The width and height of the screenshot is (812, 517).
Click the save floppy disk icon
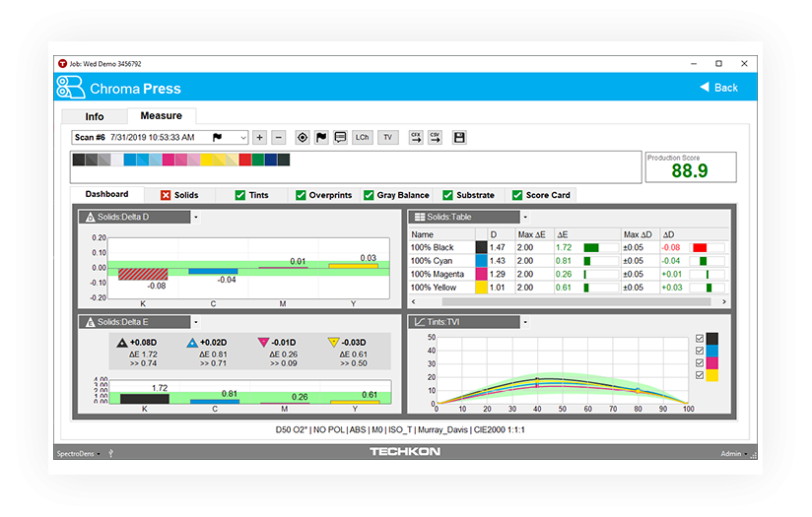459,138
